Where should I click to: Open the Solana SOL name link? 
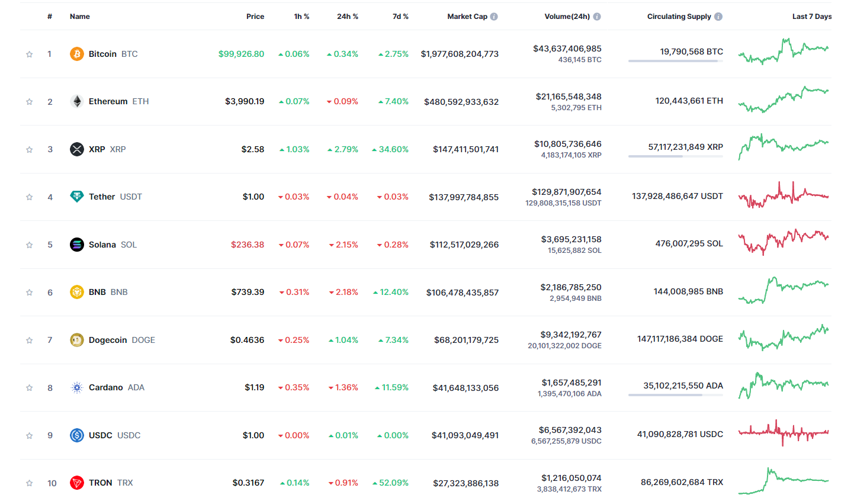tap(113, 245)
